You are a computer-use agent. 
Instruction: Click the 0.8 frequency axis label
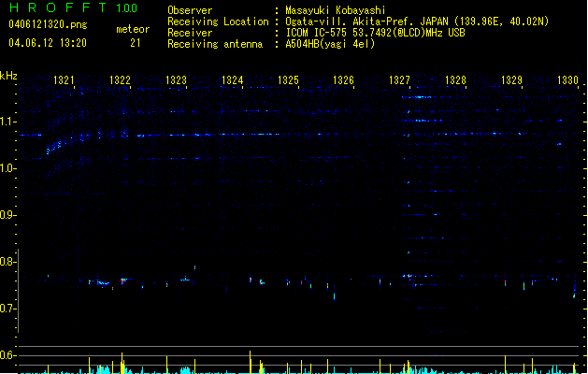[7, 262]
